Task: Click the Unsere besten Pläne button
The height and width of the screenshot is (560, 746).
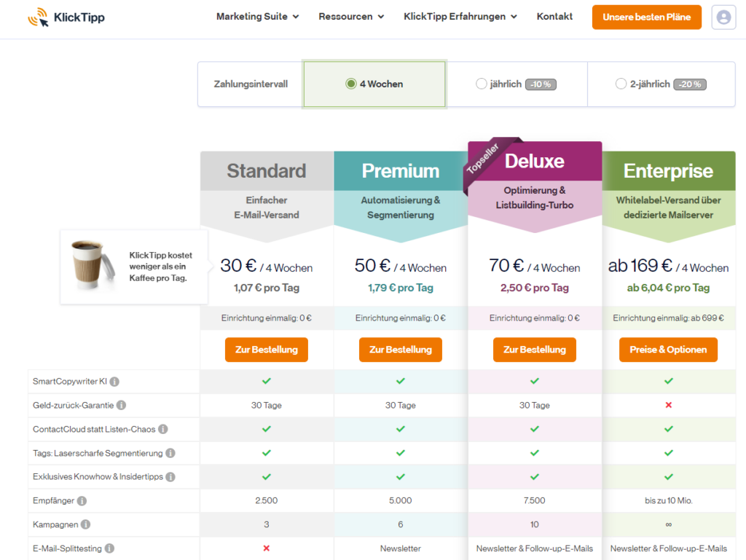Action: click(x=647, y=17)
